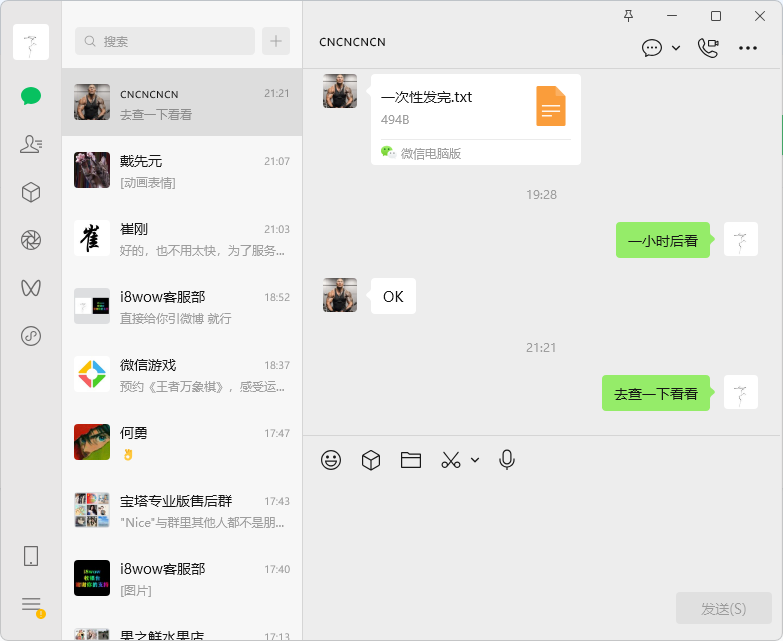Screen dimensions: 783x641
Task: Click the plus button beside search
Action: point(276,41)
